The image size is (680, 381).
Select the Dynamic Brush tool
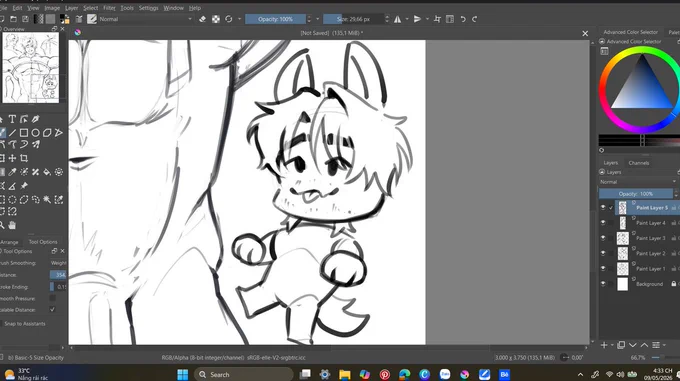tap(24, 144)
